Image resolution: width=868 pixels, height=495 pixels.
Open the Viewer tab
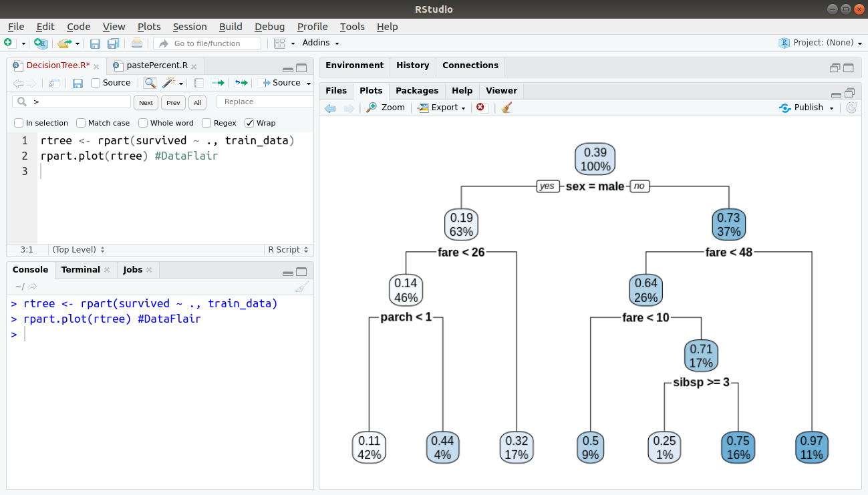501,91
